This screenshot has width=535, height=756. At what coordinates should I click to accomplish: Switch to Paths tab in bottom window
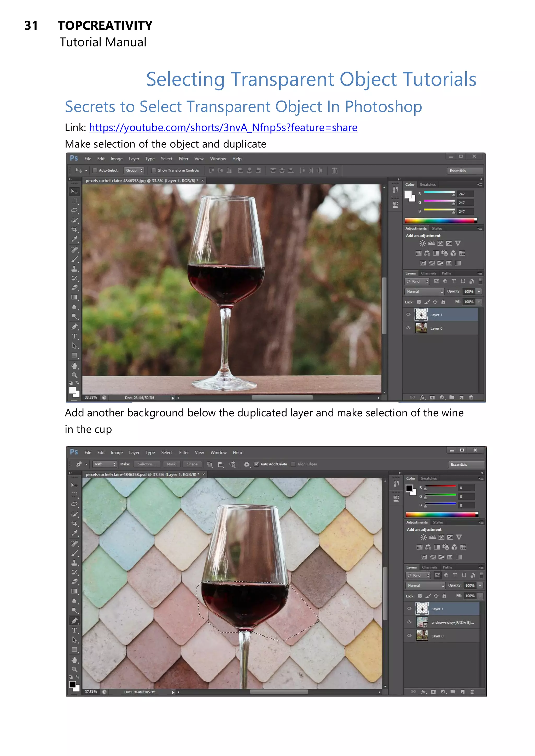tap(447, 567)
